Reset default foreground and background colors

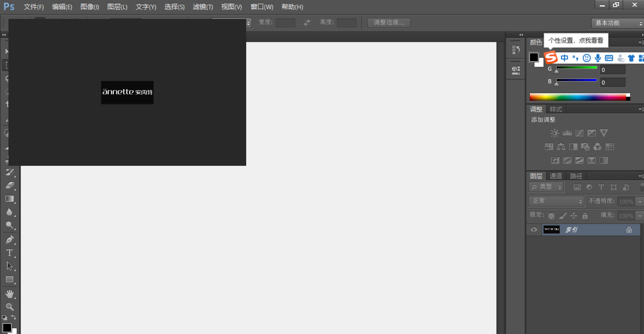pyautogui.click(x=4, y=317)
